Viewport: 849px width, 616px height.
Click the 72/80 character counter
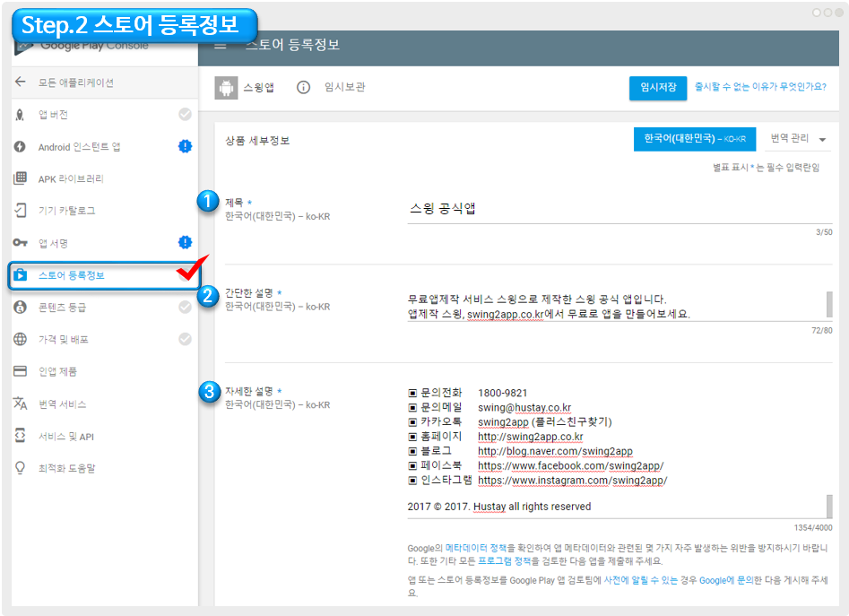tap(822, 330)
